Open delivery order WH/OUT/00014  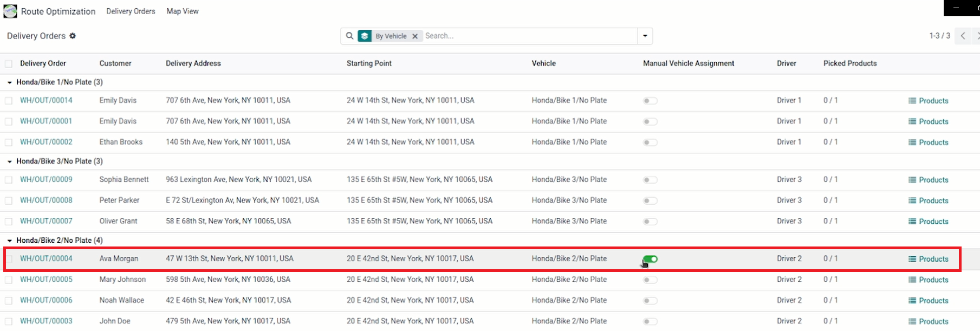click(46, 100)
